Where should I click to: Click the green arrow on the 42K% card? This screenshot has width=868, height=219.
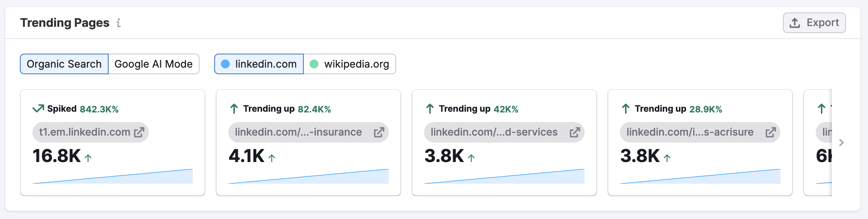(x=430, y=108)
